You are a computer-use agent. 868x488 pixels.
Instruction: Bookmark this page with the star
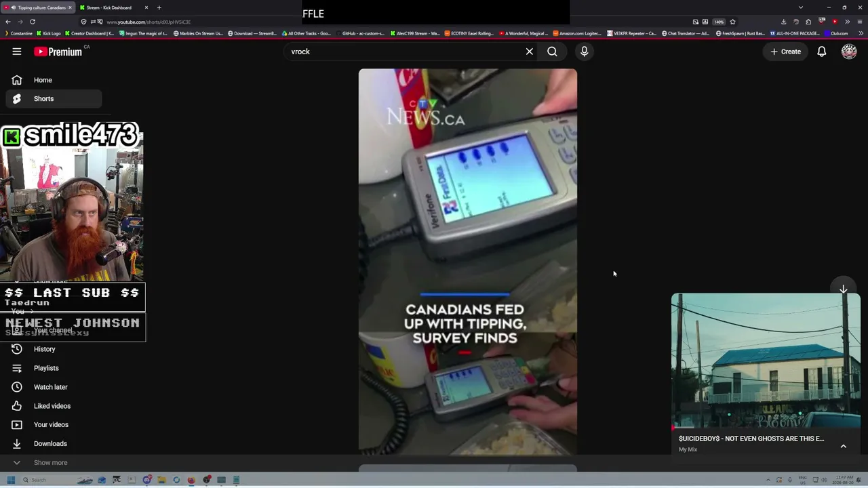click(x=732, y=22)
